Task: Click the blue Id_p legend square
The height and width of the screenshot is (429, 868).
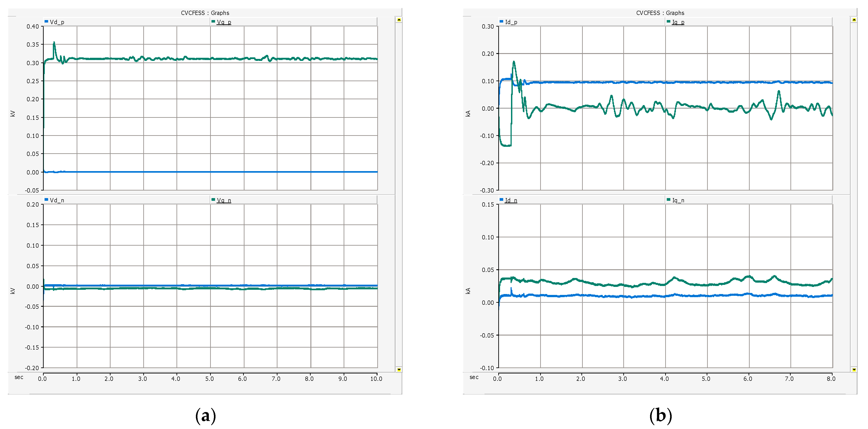Action: pyautogui.click(x=501, y=22)
